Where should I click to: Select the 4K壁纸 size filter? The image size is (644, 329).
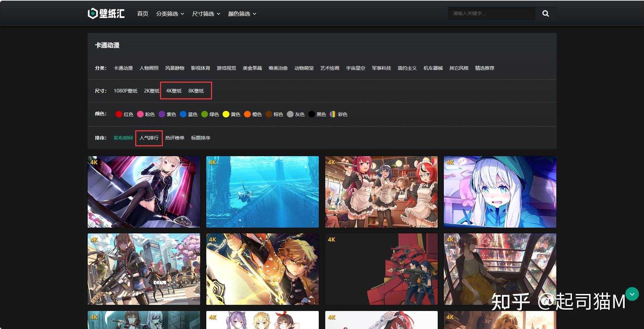tap(174, 91)
